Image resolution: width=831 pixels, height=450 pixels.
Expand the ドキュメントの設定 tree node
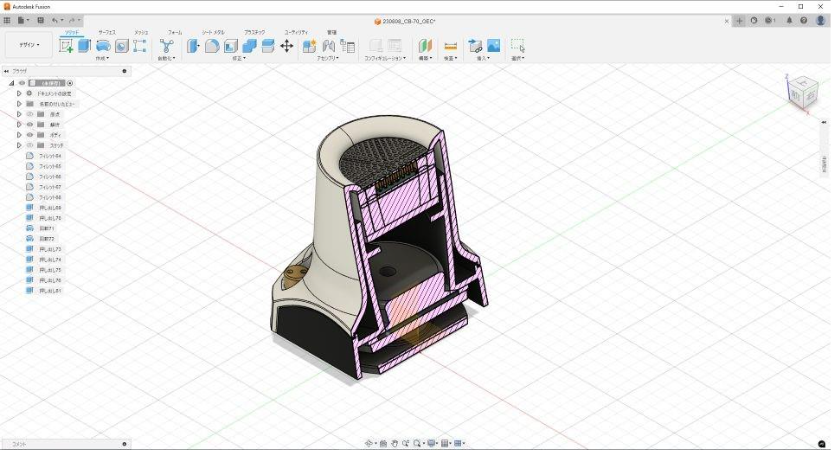click(x=19, y=93)
